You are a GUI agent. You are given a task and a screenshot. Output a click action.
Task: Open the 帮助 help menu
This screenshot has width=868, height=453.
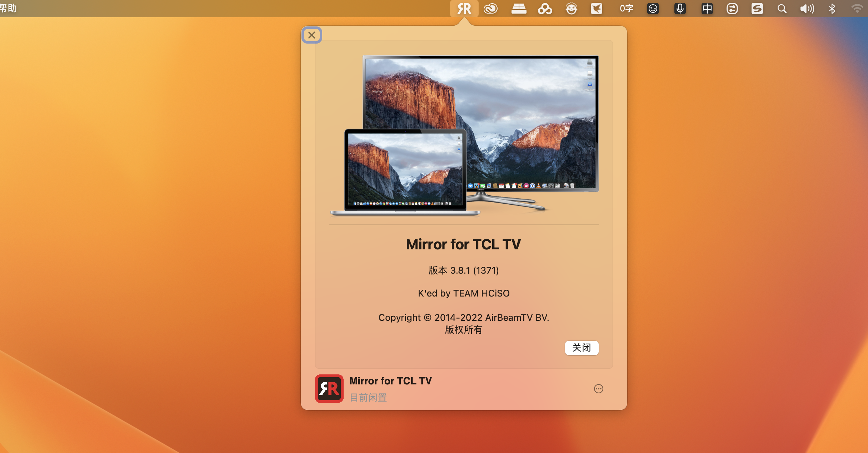pos(9,8)
